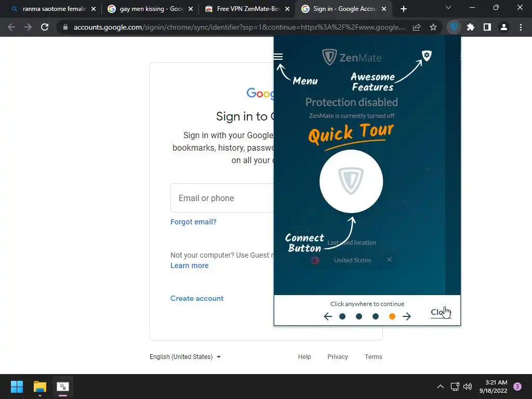Select the second tour page dot
This screenshot has width=532, height=399.
[359, 316]
